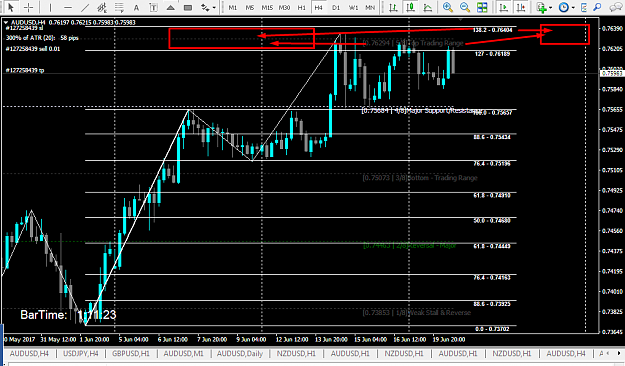Zoom in on the chart
This screenshot has height=366, width=625.
pyautogui.click(x=448, y=7)
